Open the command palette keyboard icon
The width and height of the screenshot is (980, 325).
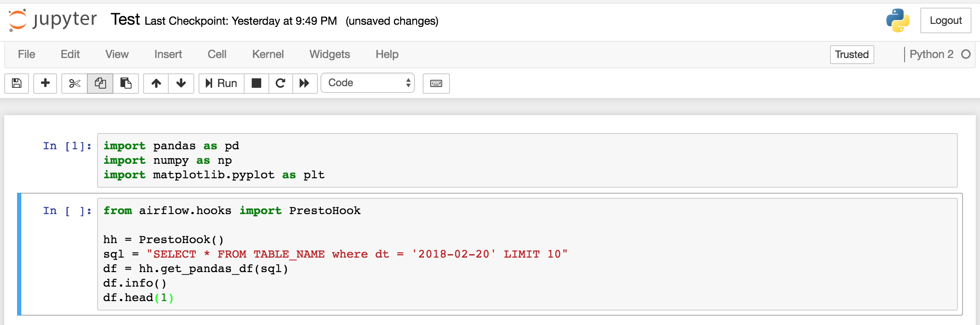coord(436,83)
